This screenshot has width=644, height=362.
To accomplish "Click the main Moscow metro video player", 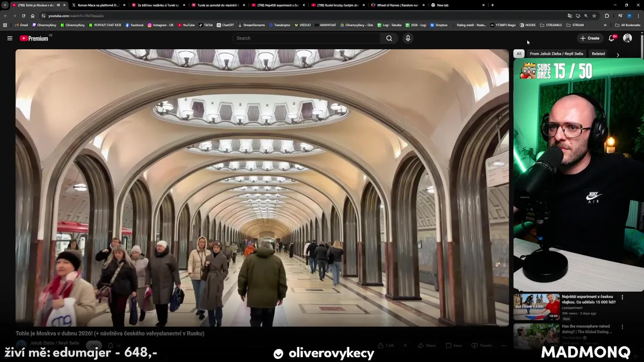I will 262,188.
